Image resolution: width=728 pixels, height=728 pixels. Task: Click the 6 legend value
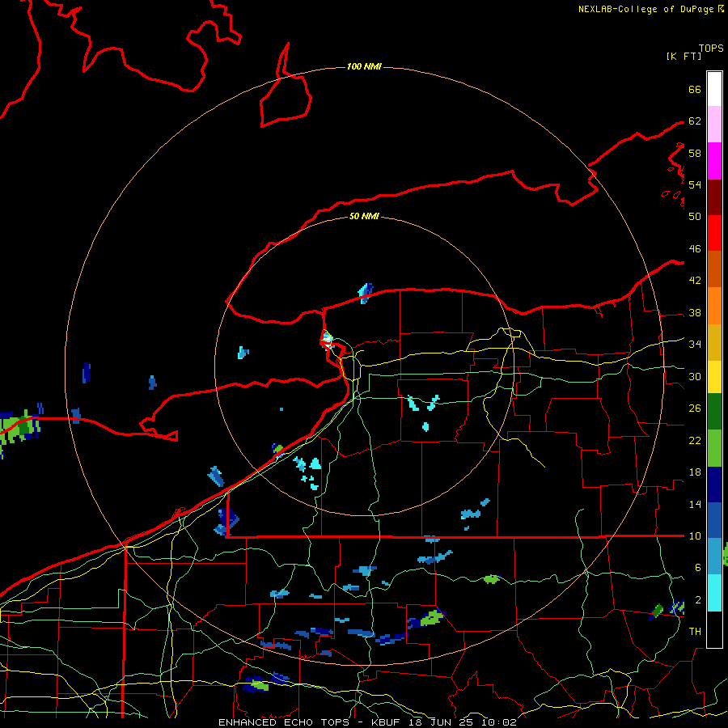coord(698,567)
